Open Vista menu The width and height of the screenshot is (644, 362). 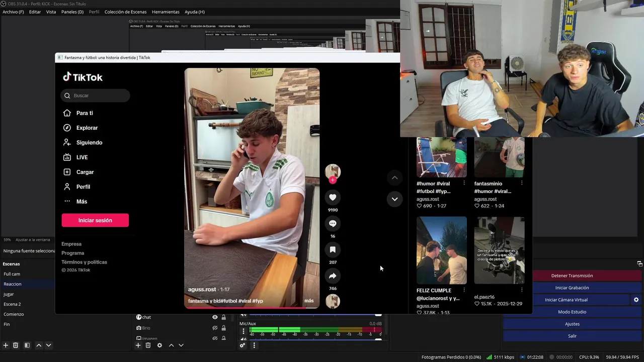51,12
